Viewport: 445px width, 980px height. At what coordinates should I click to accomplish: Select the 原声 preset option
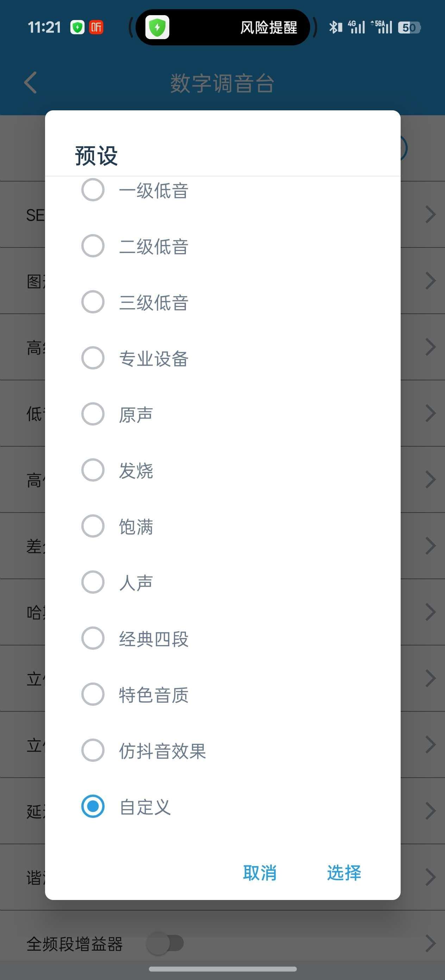pos(93,414)
